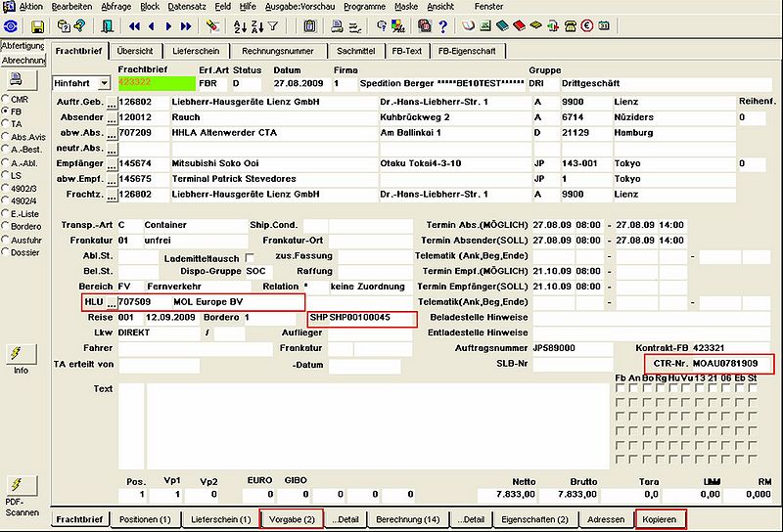Click the red book icon
This screenshot has width=783, height=532.
coord(520,25)
